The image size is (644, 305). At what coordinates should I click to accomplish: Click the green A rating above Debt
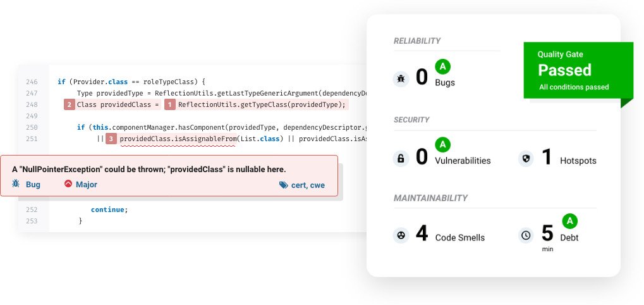tap(569, 221)
